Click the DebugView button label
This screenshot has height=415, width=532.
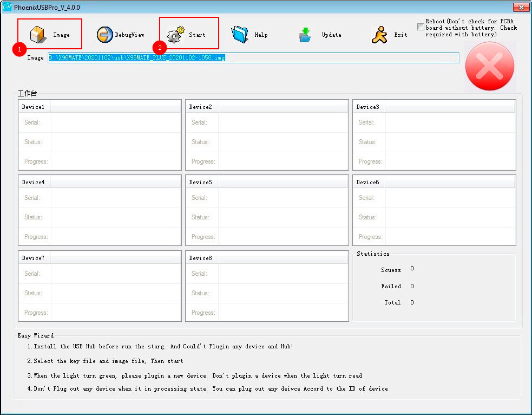click(129, 35)
